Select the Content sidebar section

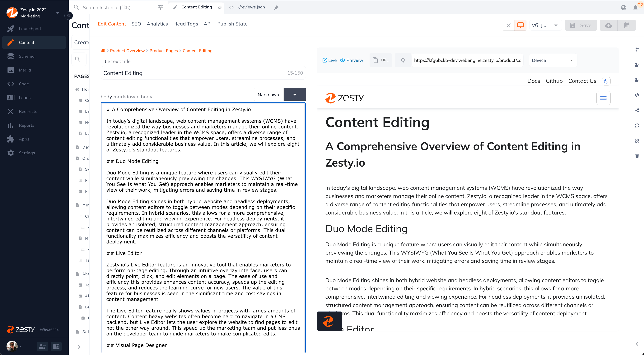34,43
